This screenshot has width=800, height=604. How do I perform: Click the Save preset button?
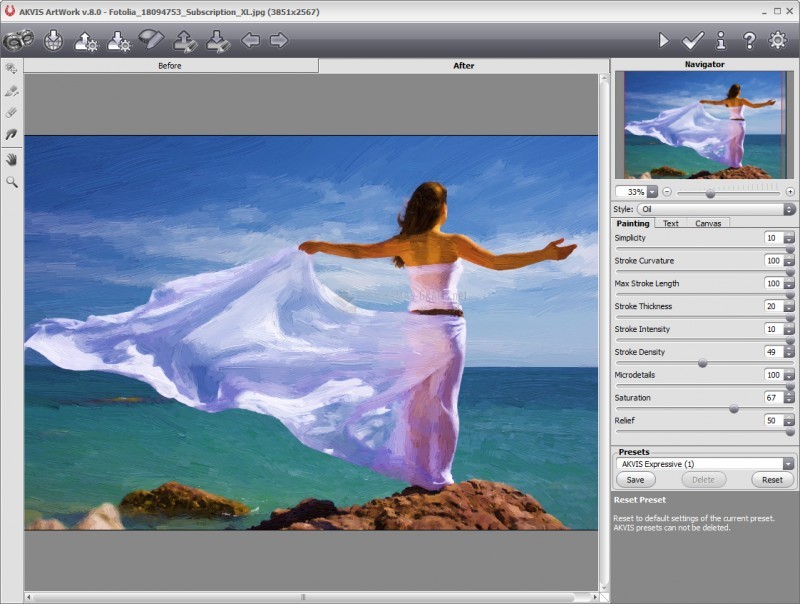635,480
